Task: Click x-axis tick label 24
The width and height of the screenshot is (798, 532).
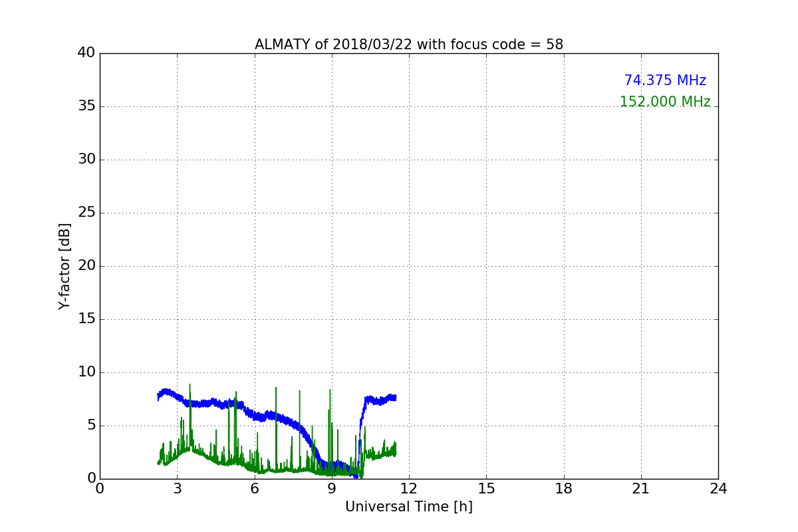Action: 718,489
